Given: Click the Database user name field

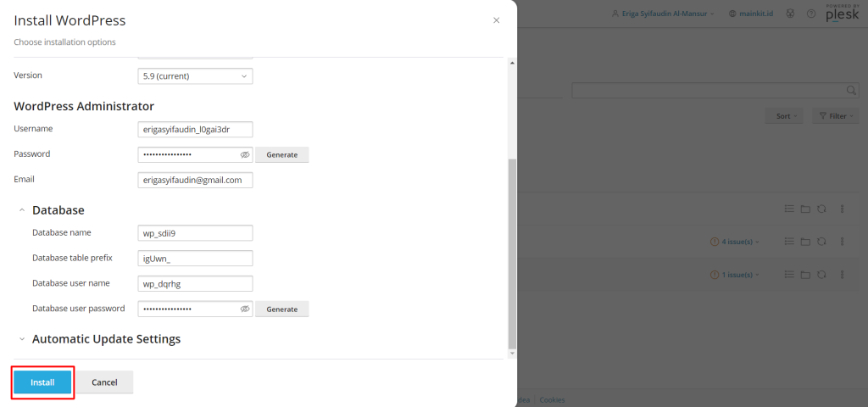Looking at the screenshot, I should click(x=195, y=283).
